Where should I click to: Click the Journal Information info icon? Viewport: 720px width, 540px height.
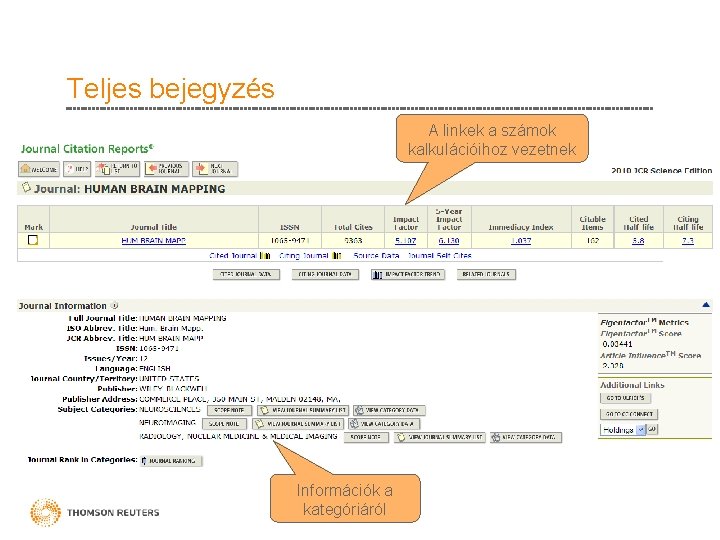(x=114, y=305)
